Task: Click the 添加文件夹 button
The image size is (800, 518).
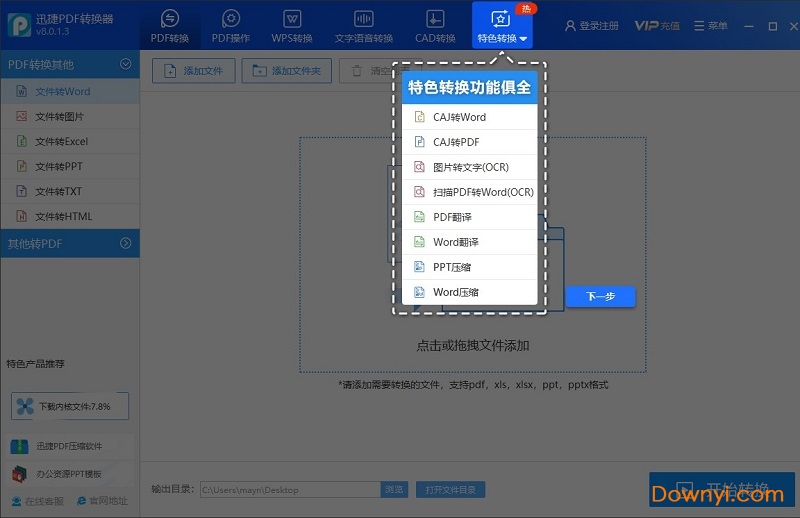Action: (286, 70)
